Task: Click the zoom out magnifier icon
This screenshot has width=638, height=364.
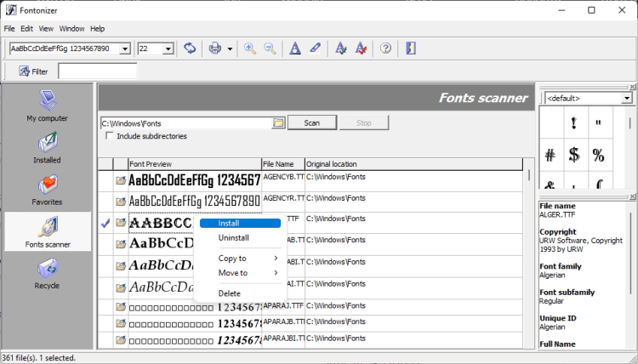Action: point(271,48)
